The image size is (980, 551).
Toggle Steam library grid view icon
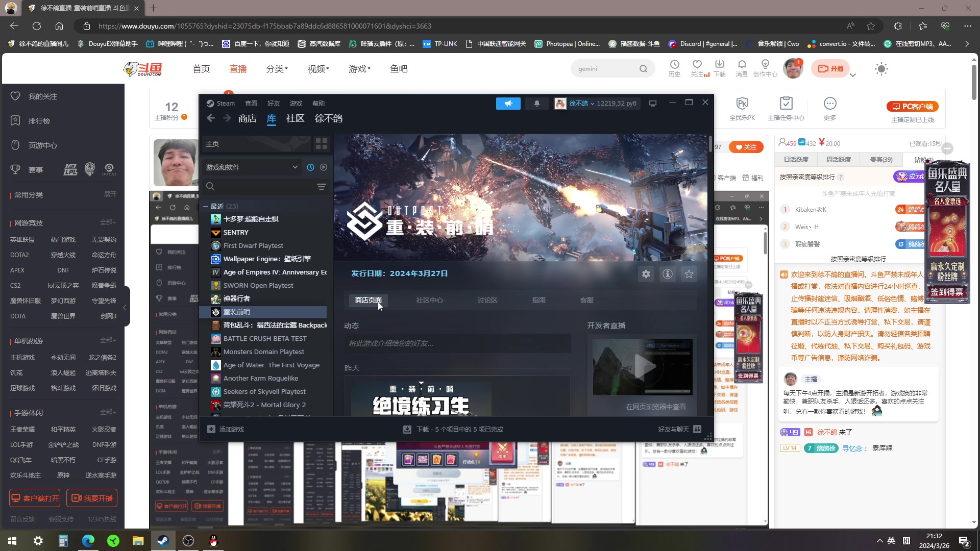pos(322,144)
